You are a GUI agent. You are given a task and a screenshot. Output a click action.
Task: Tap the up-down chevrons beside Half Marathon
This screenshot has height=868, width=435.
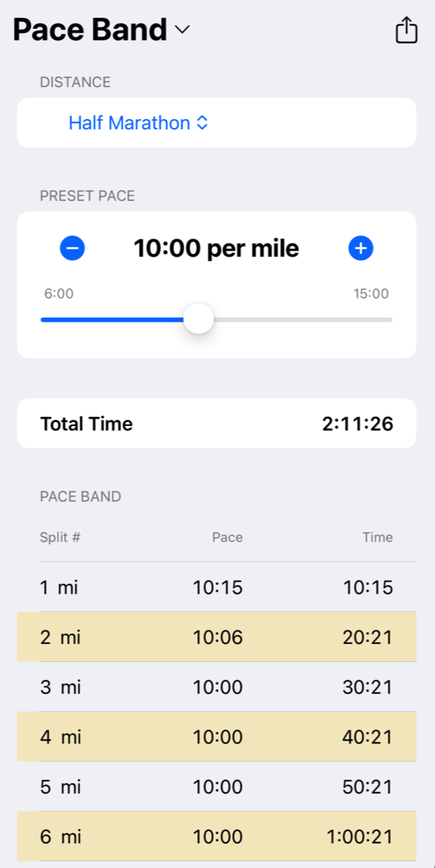tap(202, 123)
